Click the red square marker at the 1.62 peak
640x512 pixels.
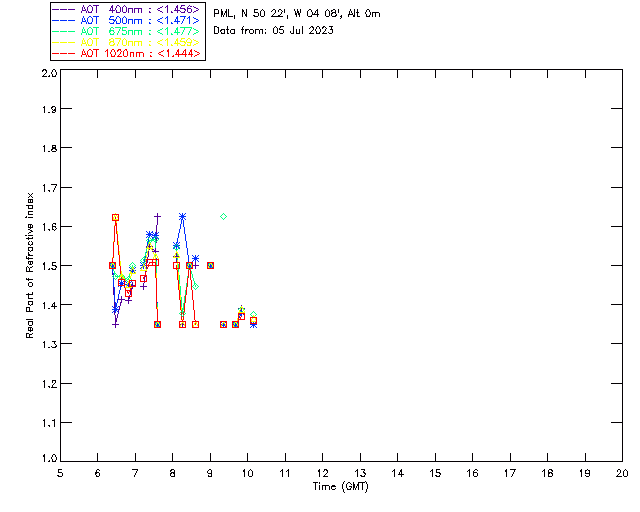(x=116, y=217)
